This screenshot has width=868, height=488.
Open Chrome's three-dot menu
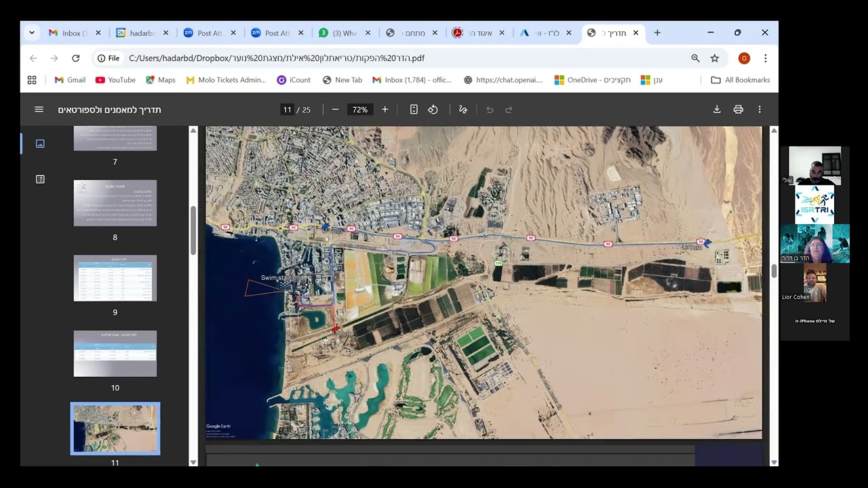(766, 58)
